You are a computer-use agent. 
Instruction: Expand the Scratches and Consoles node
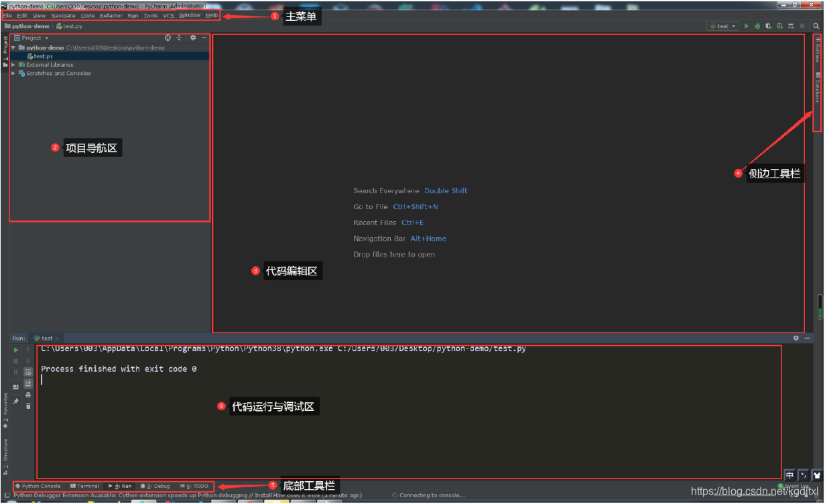(x=13, y=74)
